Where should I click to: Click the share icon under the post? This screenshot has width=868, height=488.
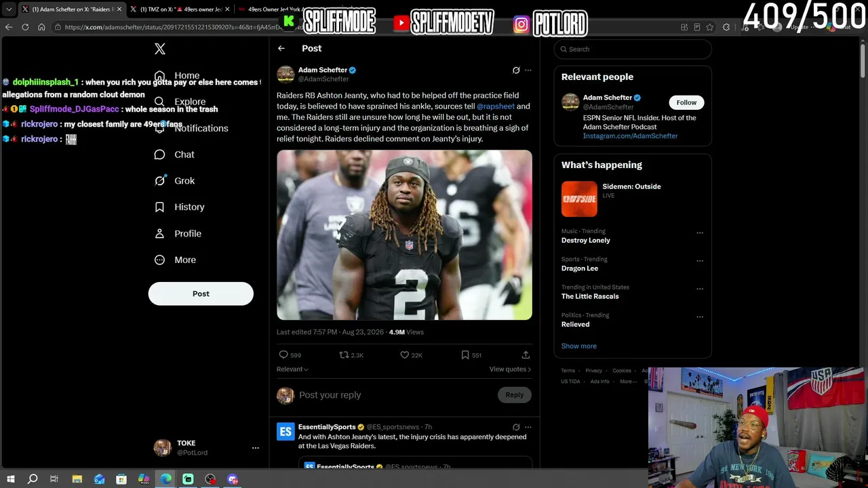tap(526, 354)
